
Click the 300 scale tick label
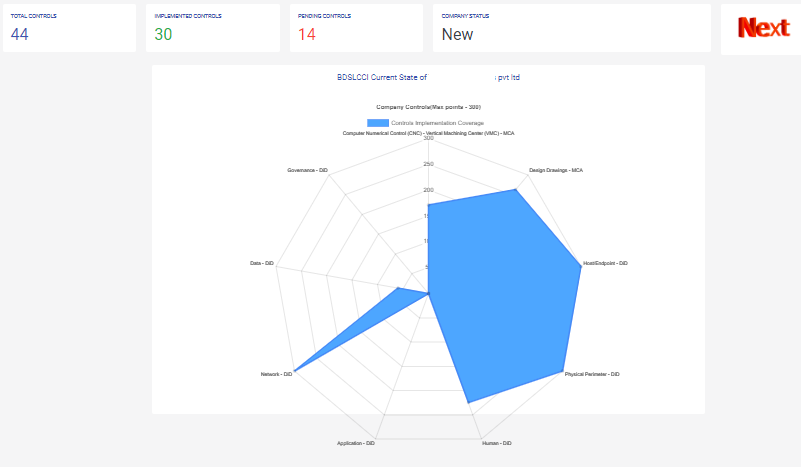pos(428,138)
